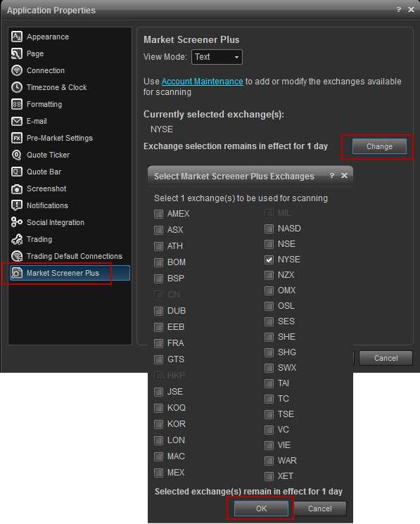The height and width of the screenshot is (524, 420).
Task: Click the Quote Ticker icon
Action: (17, 155)
